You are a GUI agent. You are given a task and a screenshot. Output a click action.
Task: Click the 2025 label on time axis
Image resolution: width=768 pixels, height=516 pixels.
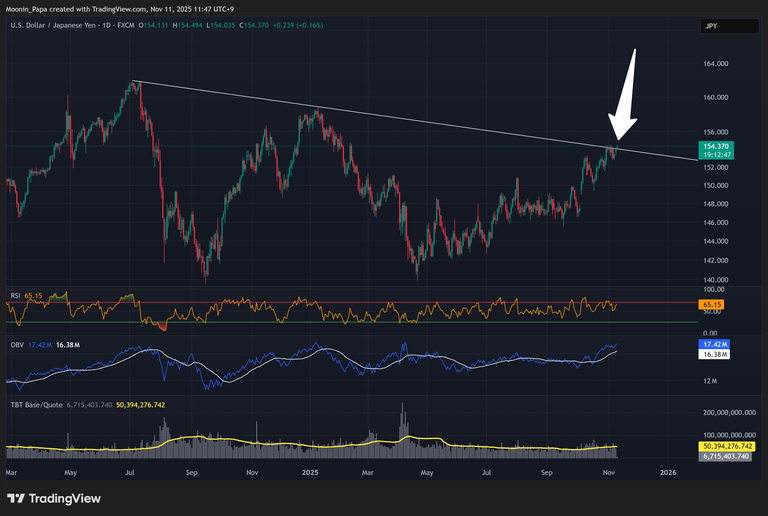point(310,470)
